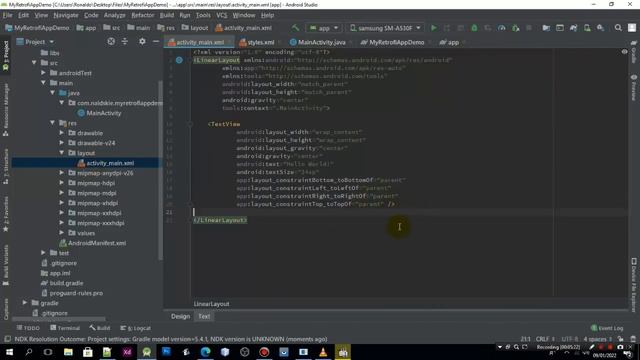Click the LinearLayout breadcrumb below the editor
The width and height of the screenshot is (640, 360).
(x=211, y=304)
